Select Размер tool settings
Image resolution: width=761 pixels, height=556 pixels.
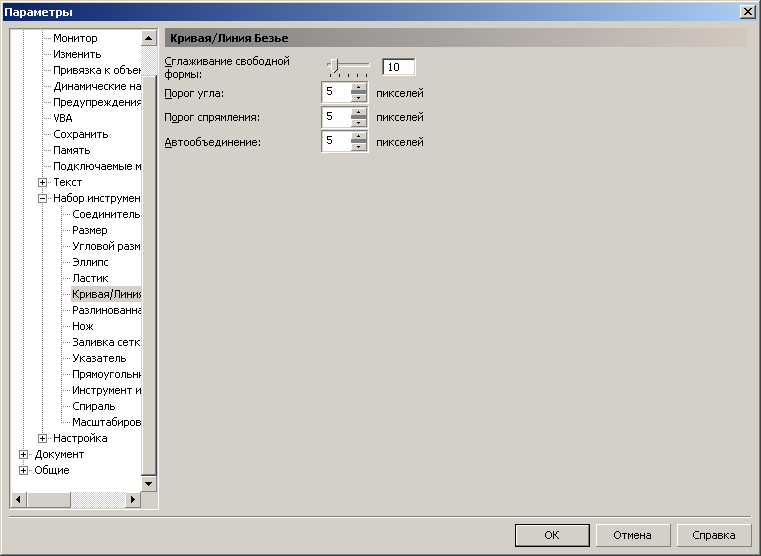click(90, 230)
